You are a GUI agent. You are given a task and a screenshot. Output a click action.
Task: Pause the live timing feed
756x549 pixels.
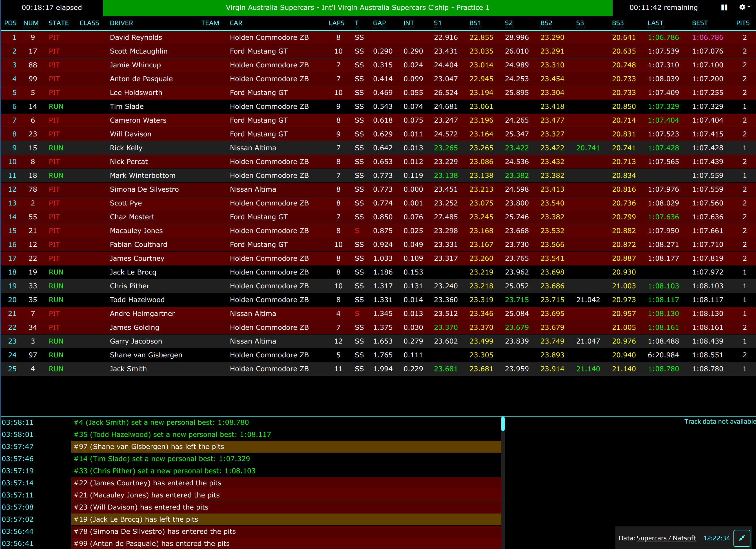click(x=724, y=7)
